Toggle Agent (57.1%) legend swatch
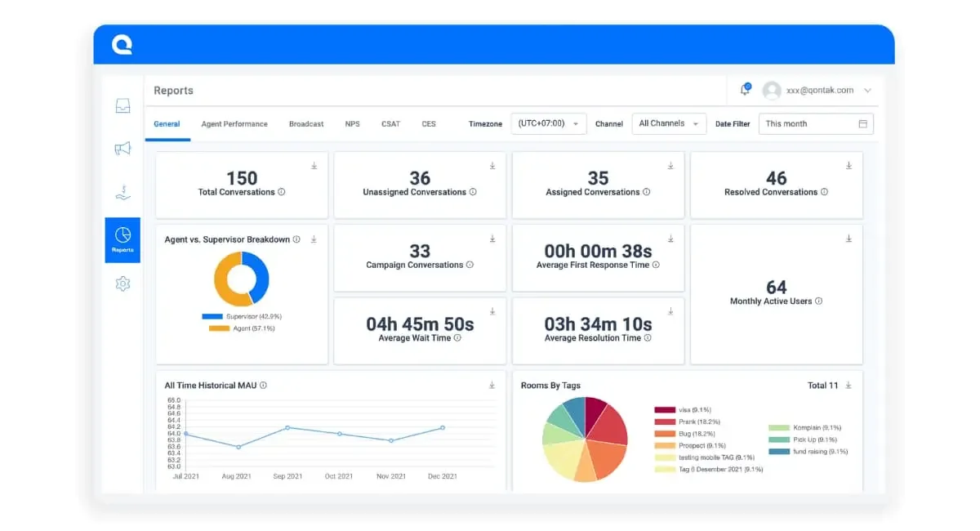980x531 pixels. pyautogui.click(x=219, y=328)
